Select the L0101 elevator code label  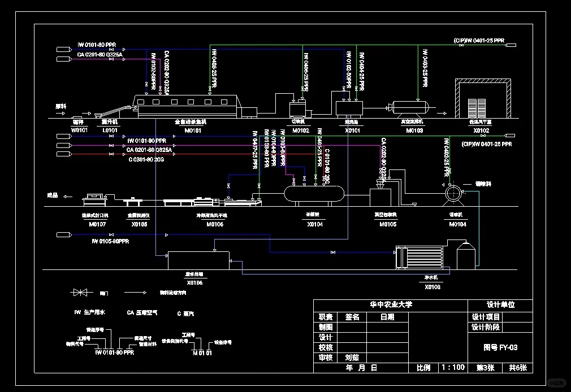[x=110, y=130]
